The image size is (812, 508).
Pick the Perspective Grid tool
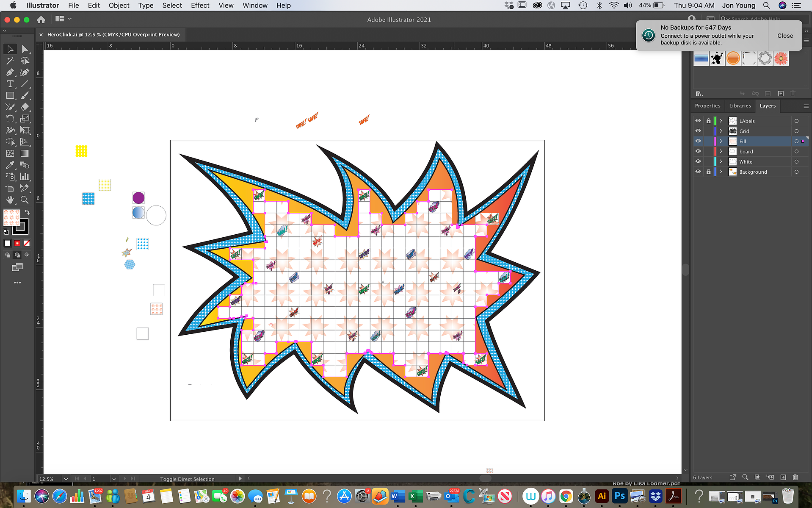point(25,142)
